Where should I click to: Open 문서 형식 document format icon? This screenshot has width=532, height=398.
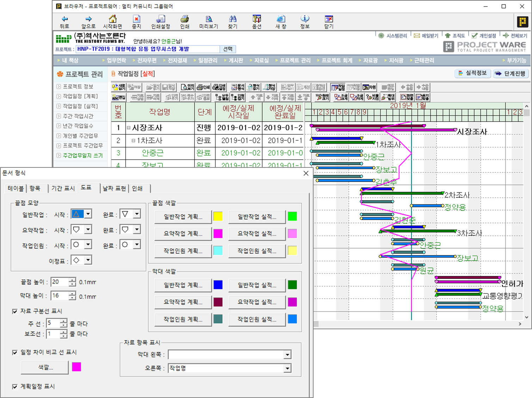[x=238, y=87]
